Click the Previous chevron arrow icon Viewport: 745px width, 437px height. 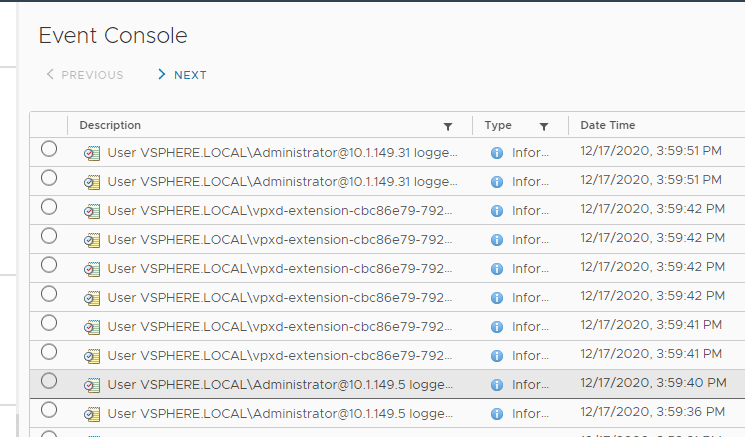(x=50, y=75)
